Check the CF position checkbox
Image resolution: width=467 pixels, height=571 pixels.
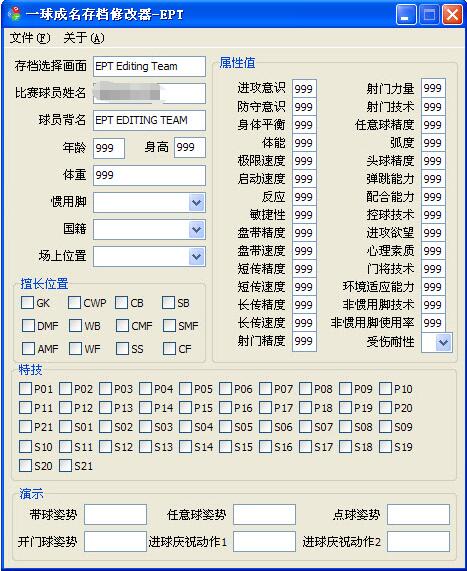point(169,348)
